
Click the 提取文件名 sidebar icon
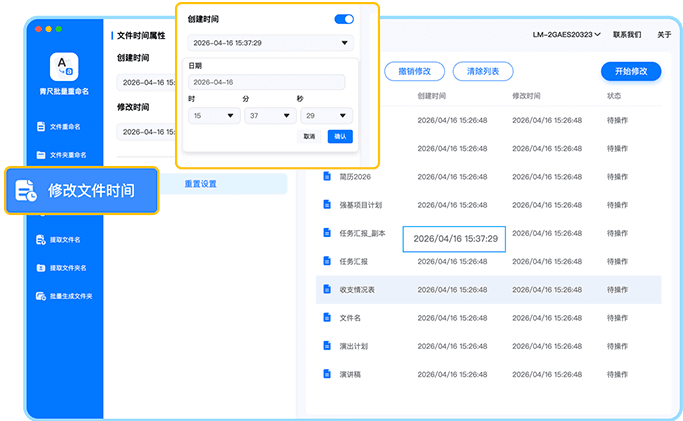tap(42, 240)
